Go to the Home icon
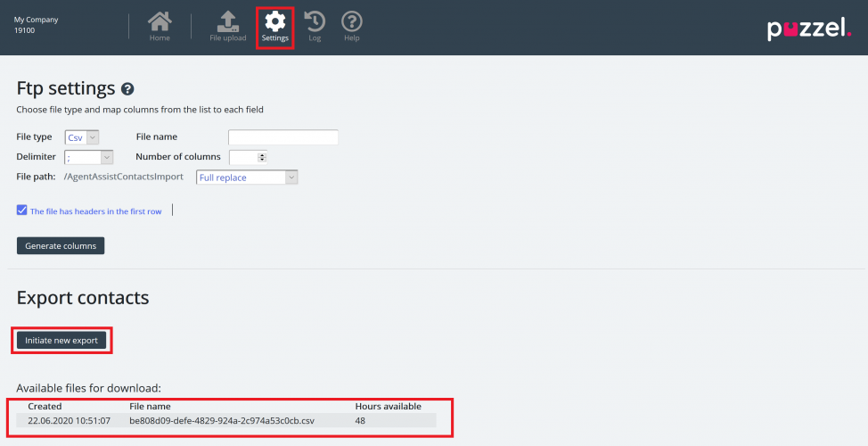868x446 pixels. point(160,26)
